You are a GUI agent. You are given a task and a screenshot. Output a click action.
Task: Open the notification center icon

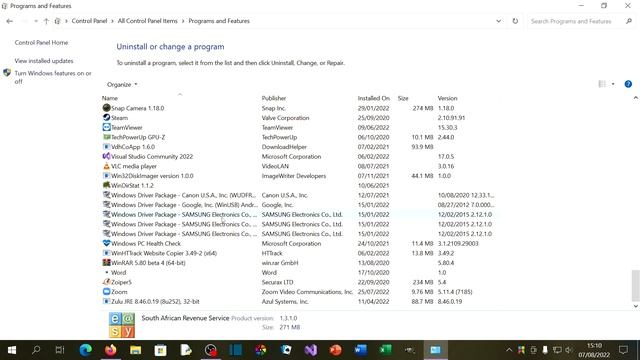click(x=623, y=350)
